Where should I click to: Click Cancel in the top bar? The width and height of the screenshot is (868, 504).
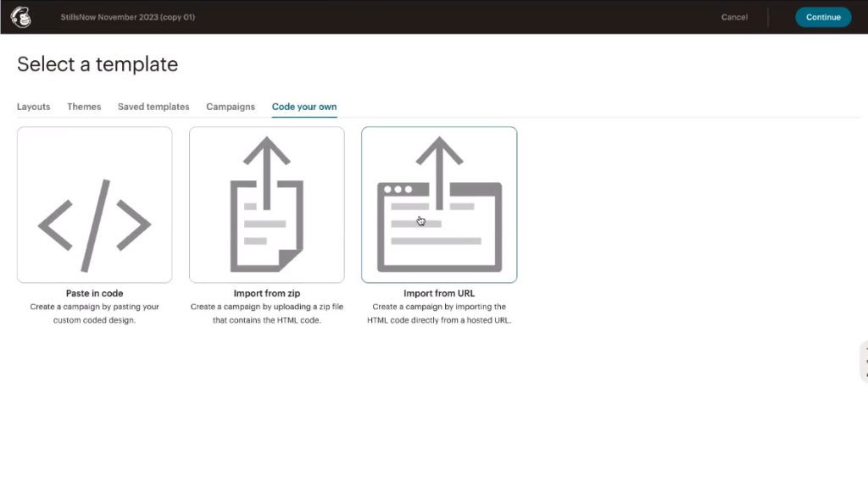click(734, 17)
